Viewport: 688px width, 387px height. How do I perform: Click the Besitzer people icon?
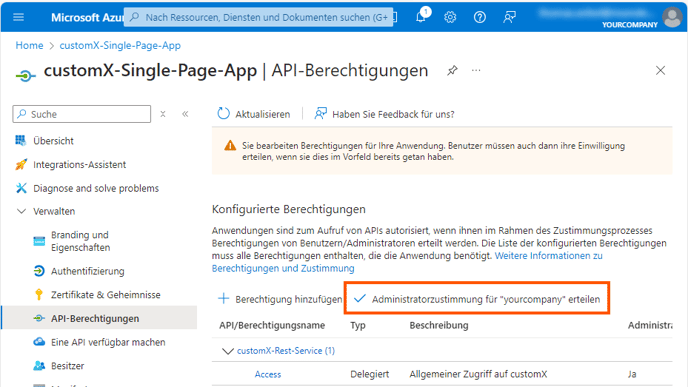[x=39, y=366]
